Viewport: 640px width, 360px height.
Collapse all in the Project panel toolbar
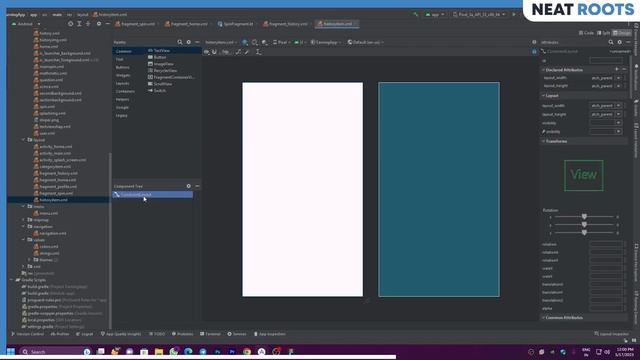88,24
